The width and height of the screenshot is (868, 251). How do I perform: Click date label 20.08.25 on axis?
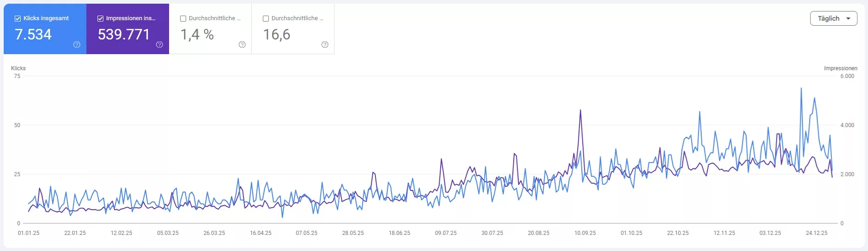[x=539, y=233]
